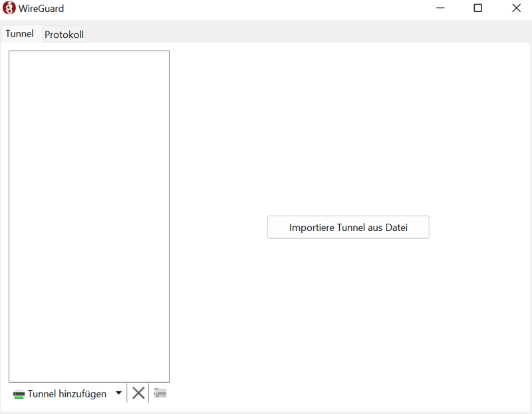Click the network adapter icon beside Tunnel hinzufügen
The height and width of the screenshot is (414, 532).
[x=19, y=394]
